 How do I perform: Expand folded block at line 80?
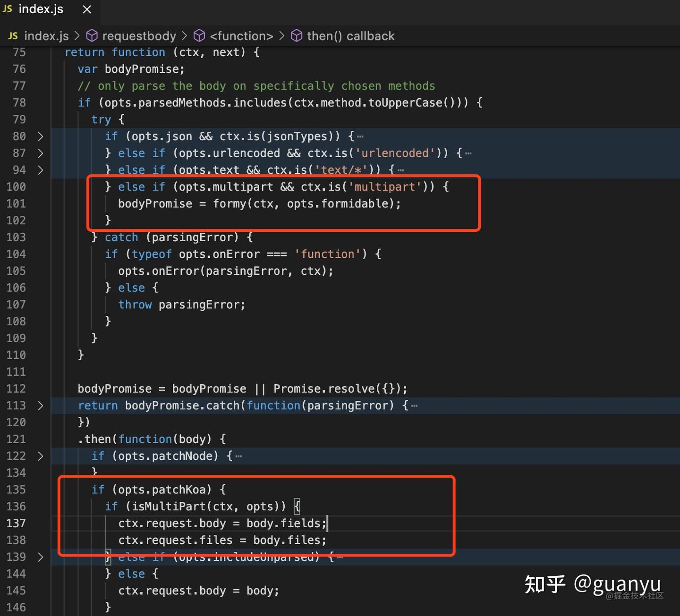tap(41, 136)
